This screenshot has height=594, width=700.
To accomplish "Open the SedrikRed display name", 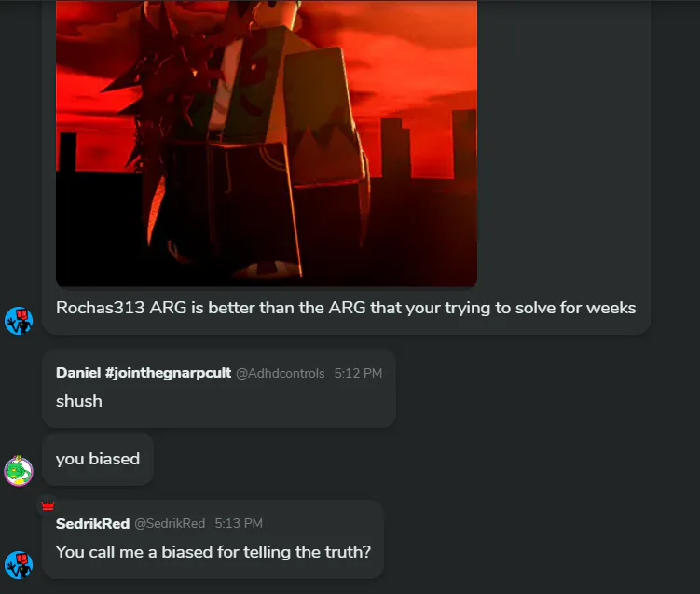I will [92, 523].
